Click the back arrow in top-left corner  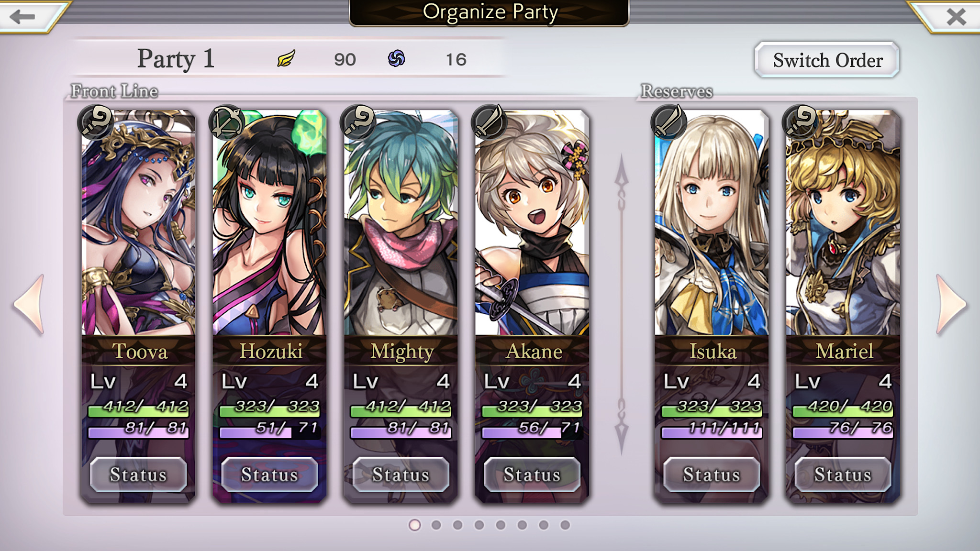tap(22, 17)
